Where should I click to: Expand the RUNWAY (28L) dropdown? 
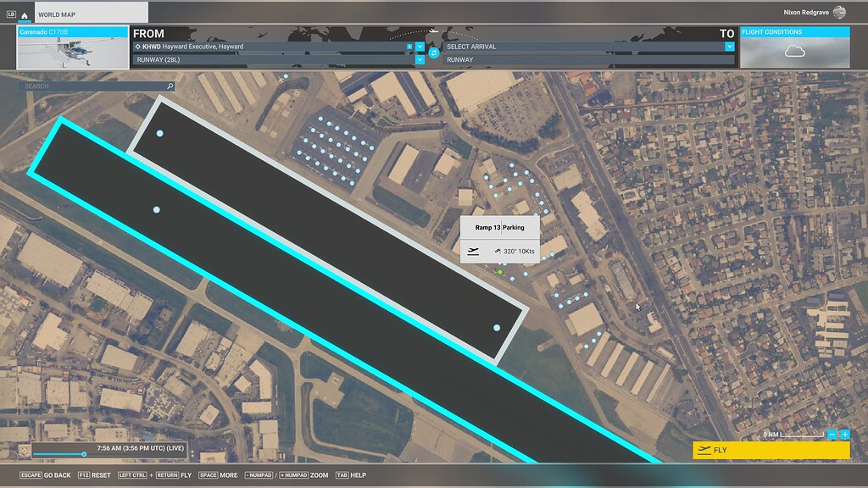pos(420,60)
